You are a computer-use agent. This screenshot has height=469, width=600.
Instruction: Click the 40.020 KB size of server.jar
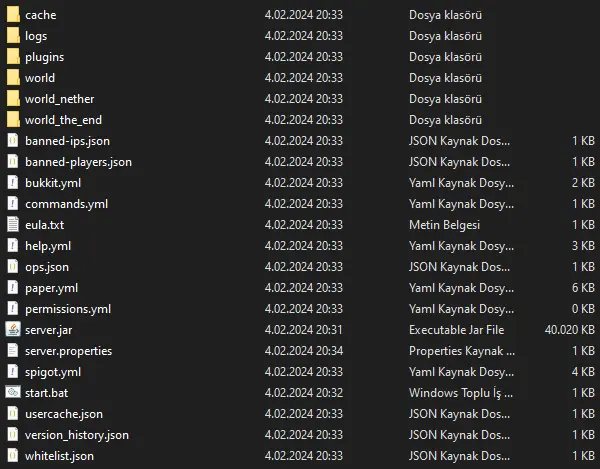[570, 330]
